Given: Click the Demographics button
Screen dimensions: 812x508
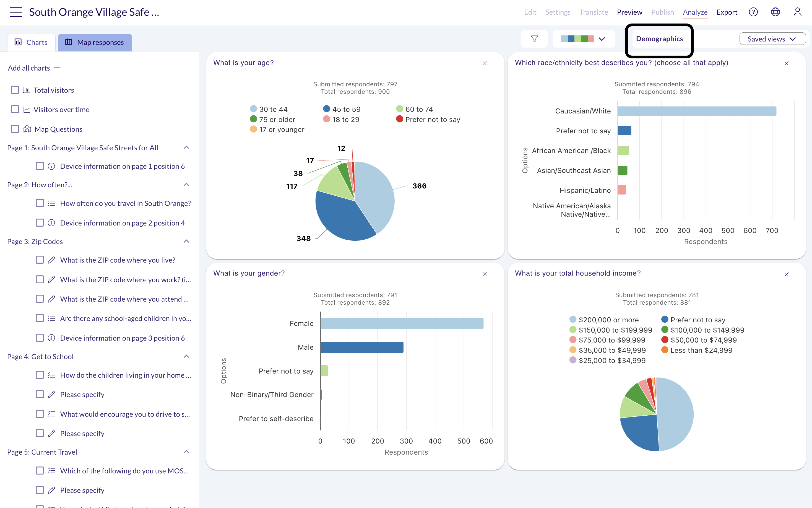Looking at the screenshot, I should point(659,39).
